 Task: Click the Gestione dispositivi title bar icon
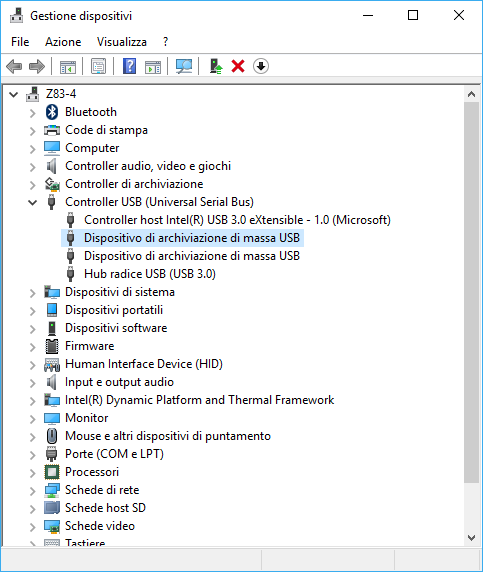(x=16, y=16)
